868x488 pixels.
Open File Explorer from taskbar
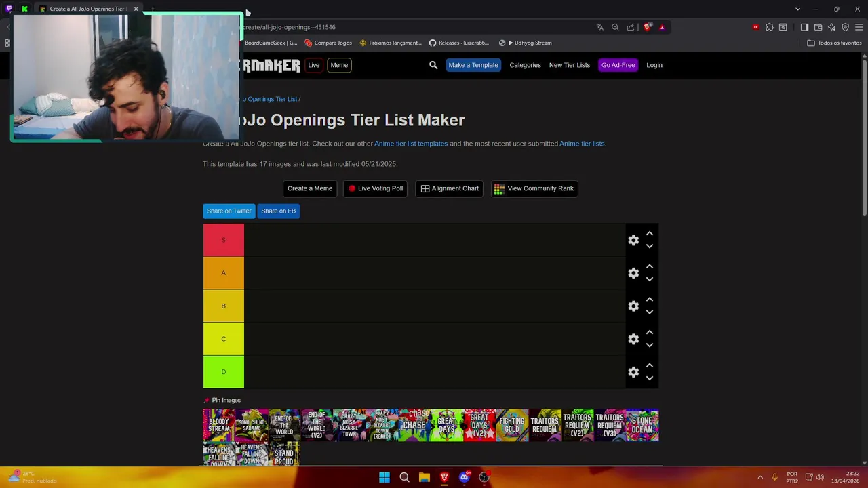coord(425,477)
